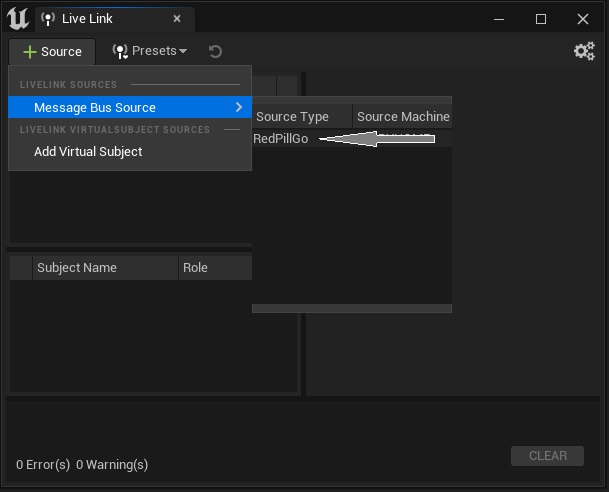
Task: Close the Live Link tab
Action: pos(177,19)
